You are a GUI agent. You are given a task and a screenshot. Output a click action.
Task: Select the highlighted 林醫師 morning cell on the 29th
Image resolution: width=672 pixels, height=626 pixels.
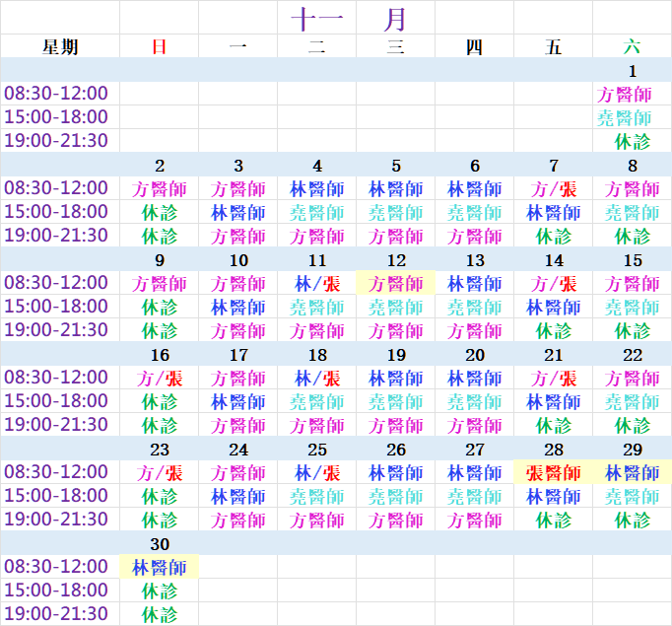click(633, 473)
